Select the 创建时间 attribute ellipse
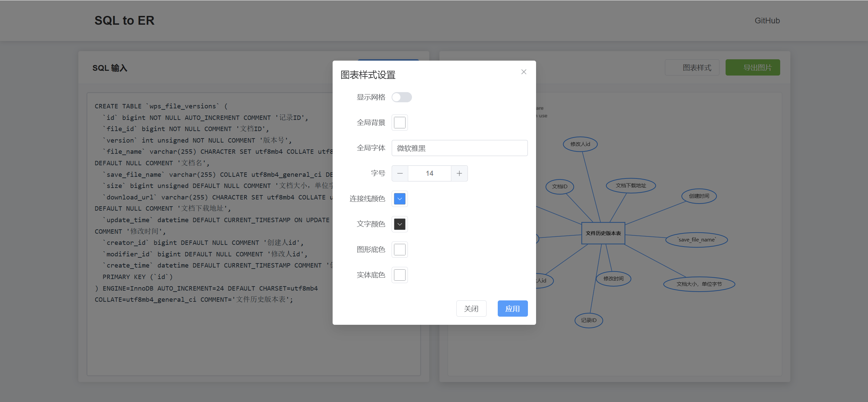 [699, 196]
